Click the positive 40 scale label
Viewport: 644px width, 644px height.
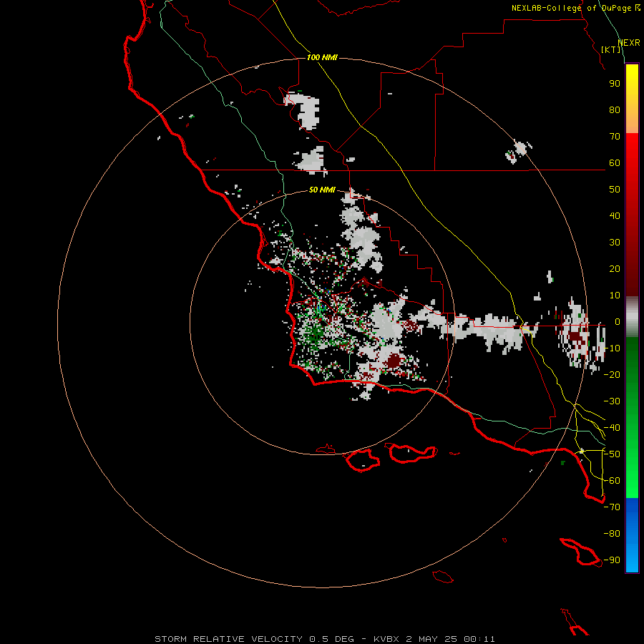[615, 216]
